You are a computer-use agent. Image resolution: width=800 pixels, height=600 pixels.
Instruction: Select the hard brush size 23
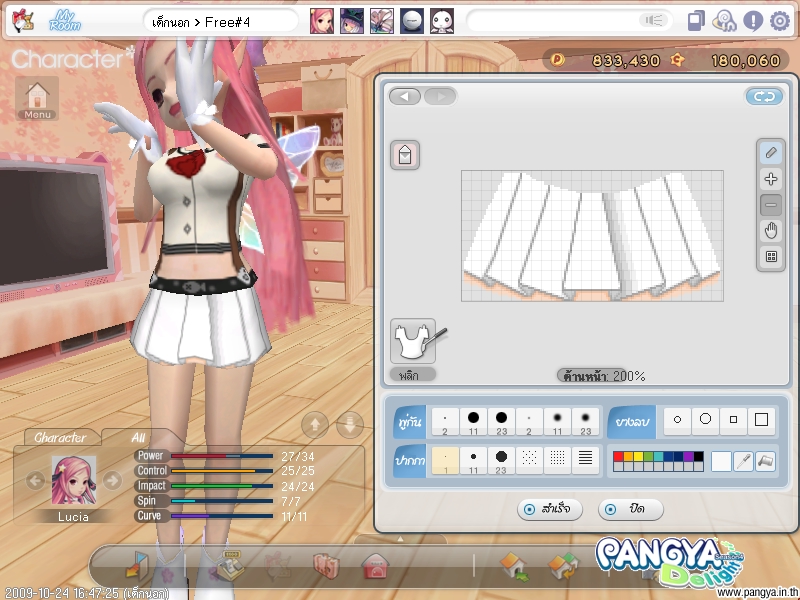coord(502,421)
